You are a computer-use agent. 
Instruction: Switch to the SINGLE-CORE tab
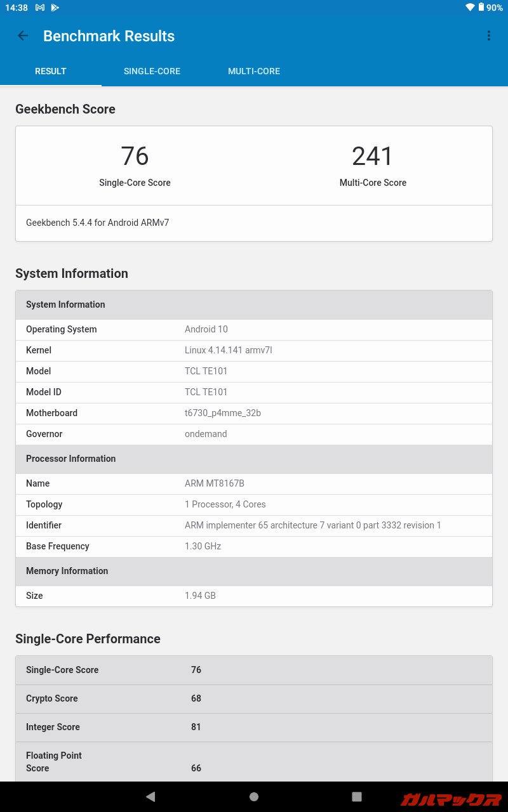[152, 71]
